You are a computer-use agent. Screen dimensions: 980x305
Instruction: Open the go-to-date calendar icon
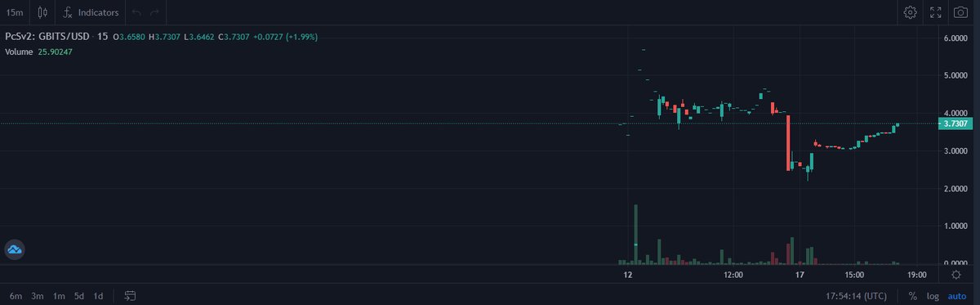pyautogui.click(x=129, y=295)
